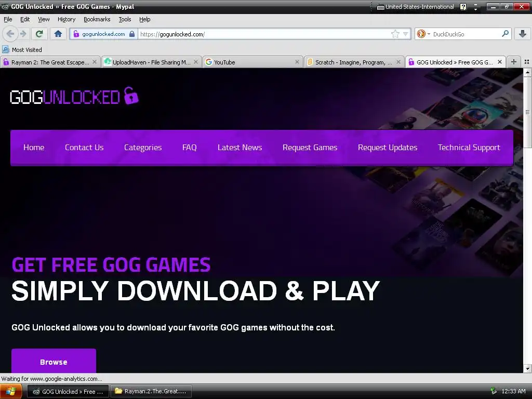Open the Request Updates nav link
Screen dimensions: 532x399
pos(388,148)
